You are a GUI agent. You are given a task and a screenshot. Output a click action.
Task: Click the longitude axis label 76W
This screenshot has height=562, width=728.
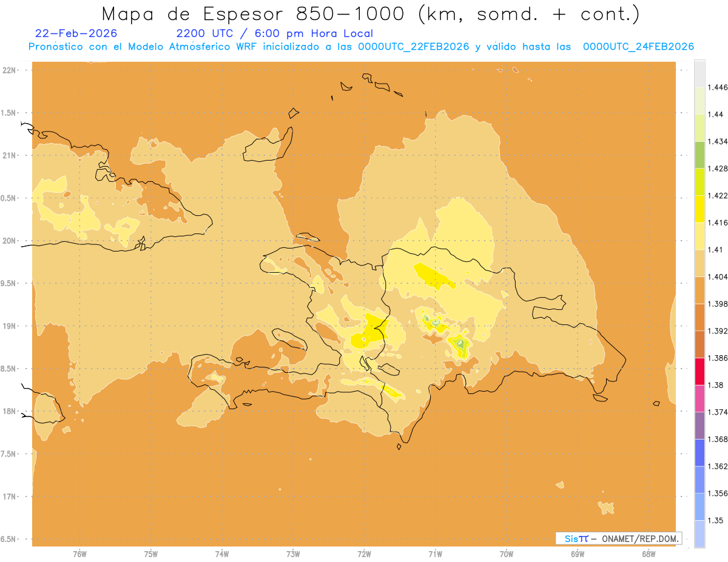(x=79, y=554)
